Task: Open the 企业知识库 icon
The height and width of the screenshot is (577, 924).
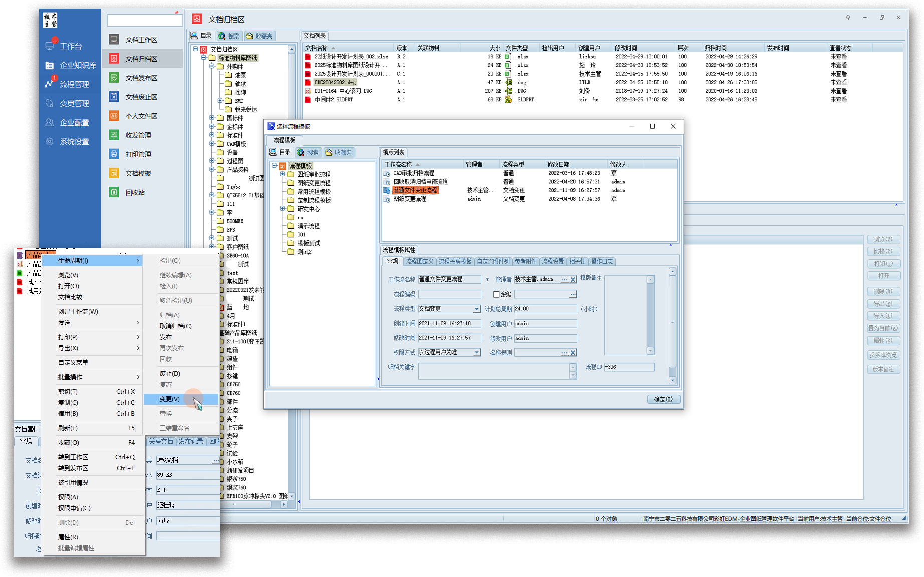Action: pos(50,65)
